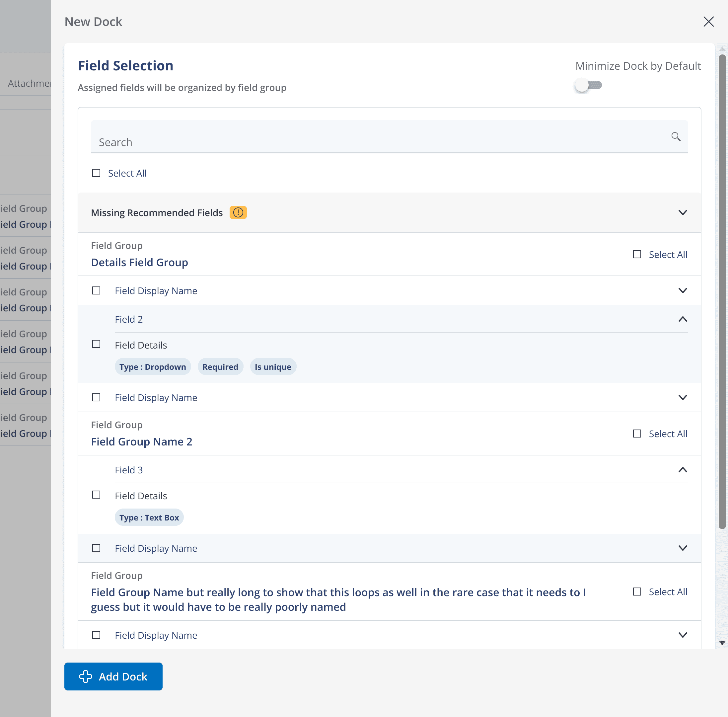728x717 pixels.
Task: Check Select All for Field Group Name 2
Action: pos(637,434)
